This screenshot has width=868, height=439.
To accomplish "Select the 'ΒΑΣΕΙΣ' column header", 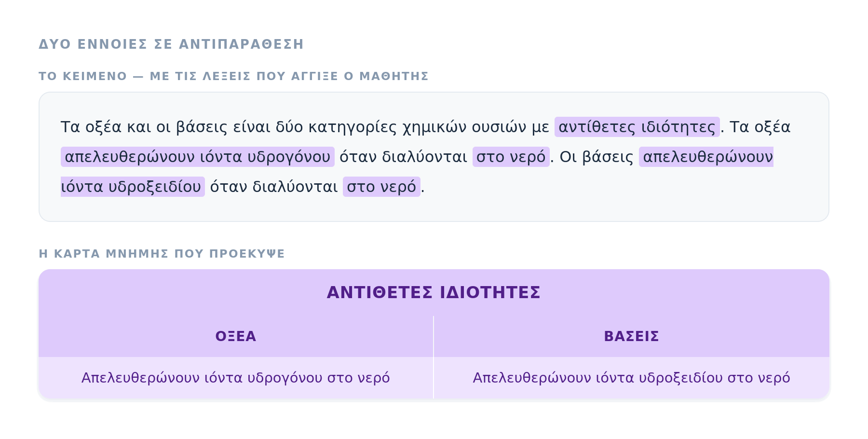I will (632, 336).
